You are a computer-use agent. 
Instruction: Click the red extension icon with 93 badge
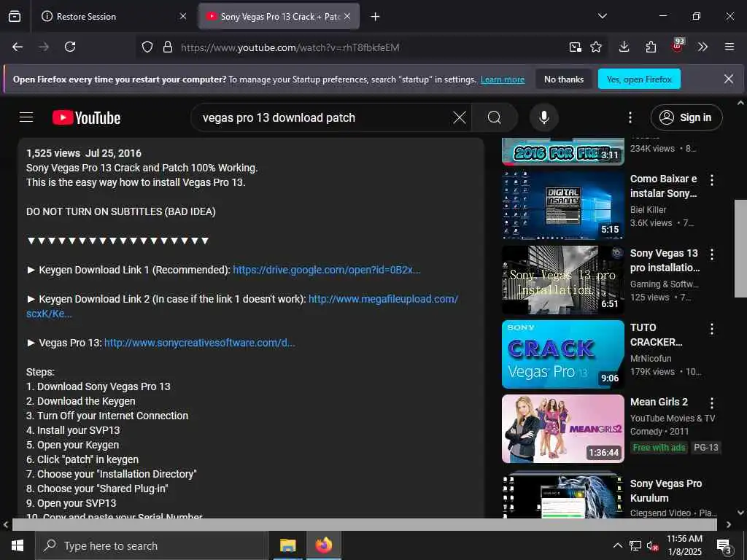click(678, 46)
